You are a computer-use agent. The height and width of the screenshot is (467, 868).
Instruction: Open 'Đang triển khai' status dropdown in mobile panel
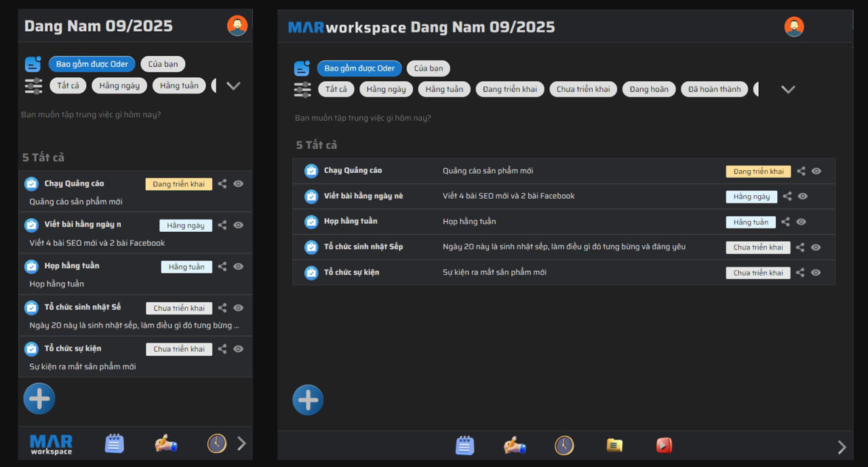pyautogui.click(x=179, y=184)
